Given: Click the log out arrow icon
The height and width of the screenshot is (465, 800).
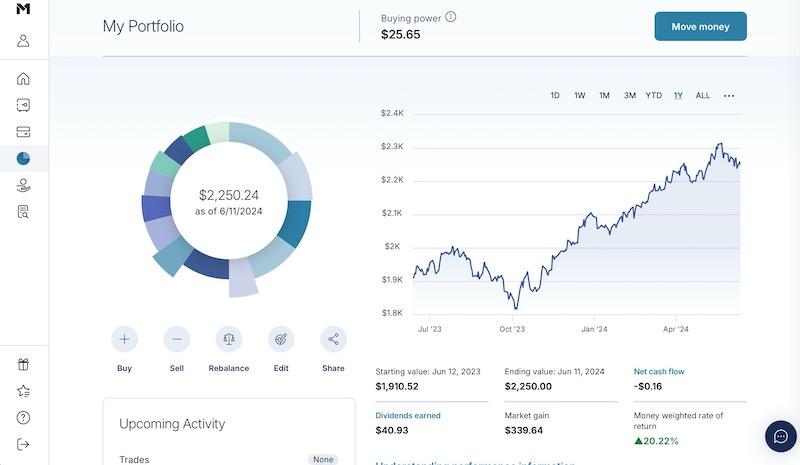Looking at the screenshot, I should tap(24, 444).
